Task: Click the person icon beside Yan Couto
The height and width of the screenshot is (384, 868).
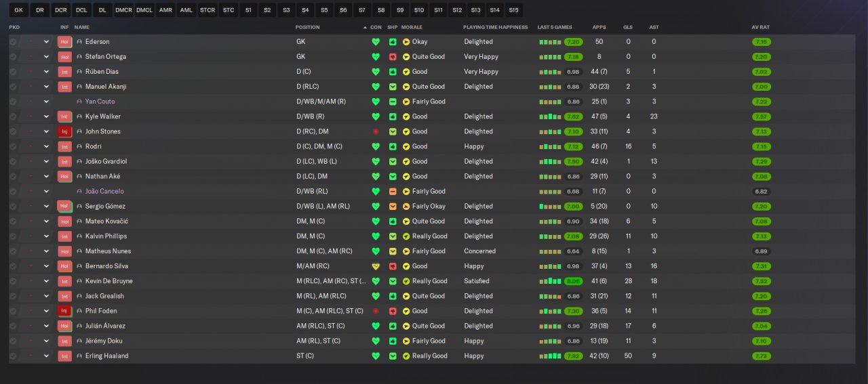Action: (x=79, y=102)
